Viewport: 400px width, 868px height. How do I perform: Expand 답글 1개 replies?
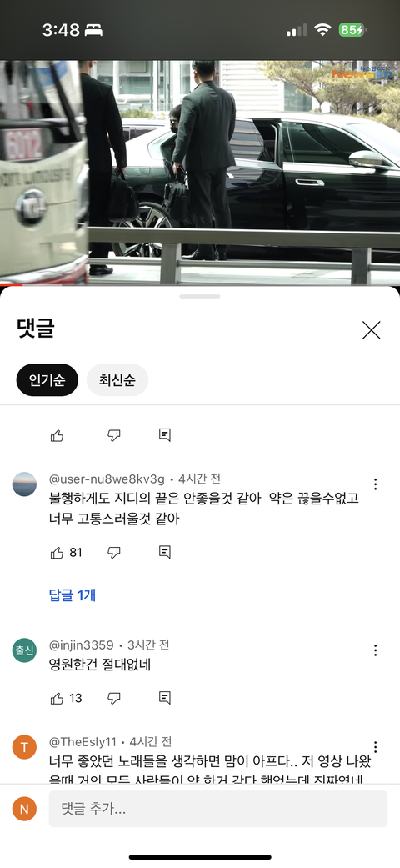[72, 595]
